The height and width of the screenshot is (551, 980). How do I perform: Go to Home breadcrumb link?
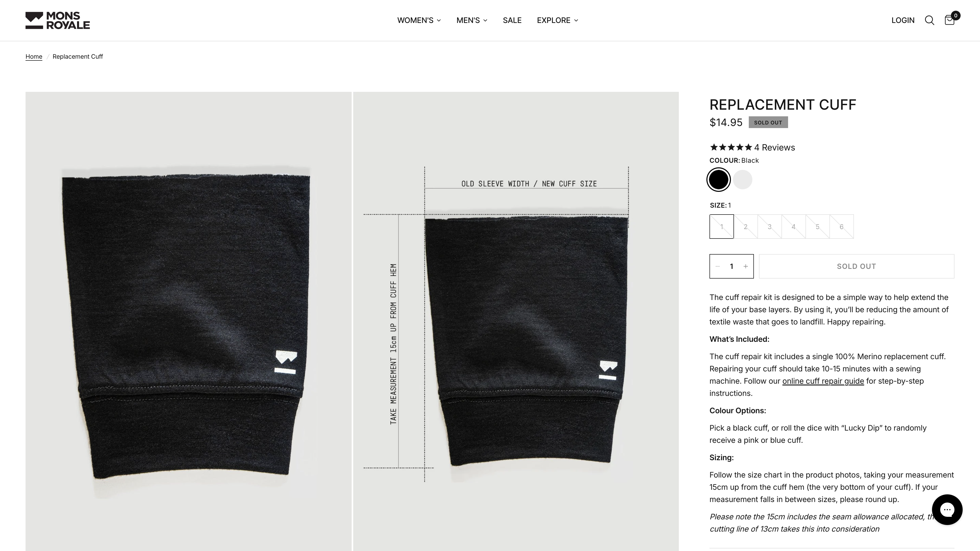click(34, 56)
